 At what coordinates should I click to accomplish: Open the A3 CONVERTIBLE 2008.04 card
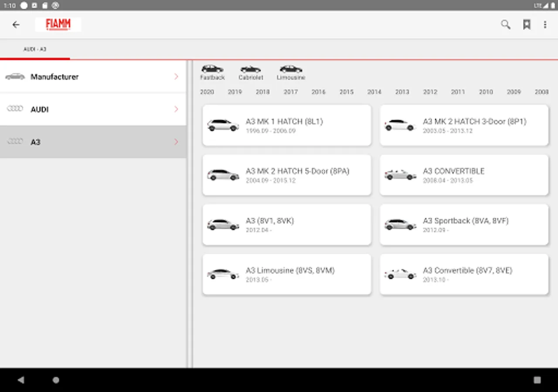464,175
